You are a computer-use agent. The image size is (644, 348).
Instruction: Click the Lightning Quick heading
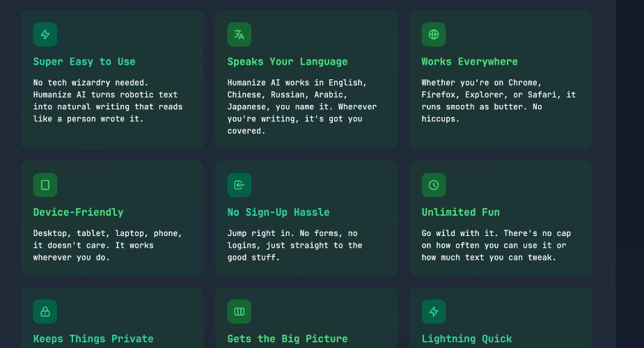tap(467, 339)
